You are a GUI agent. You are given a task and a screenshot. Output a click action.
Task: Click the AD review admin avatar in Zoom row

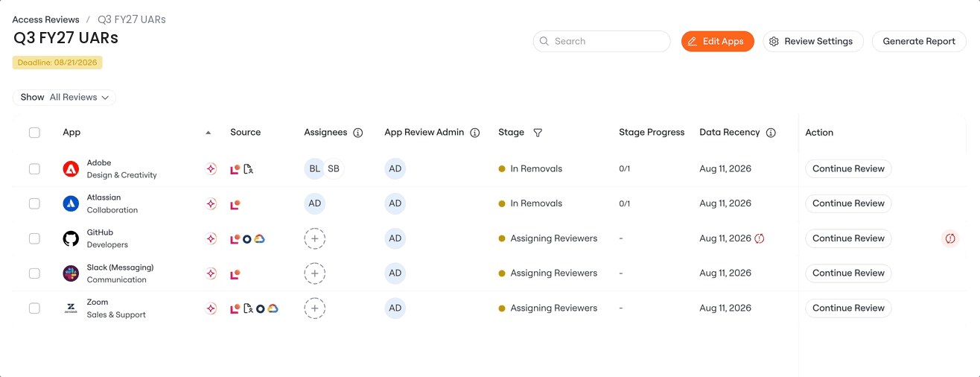395,308
